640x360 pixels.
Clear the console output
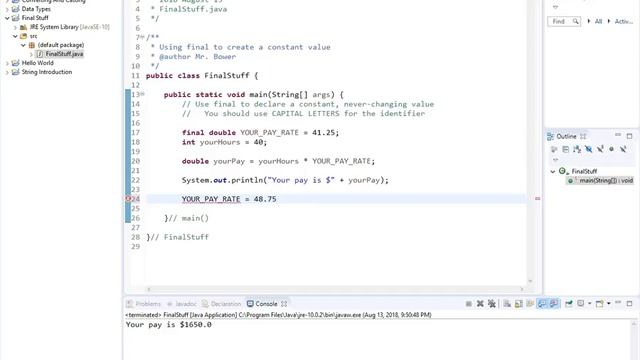[x=507, y=304]
